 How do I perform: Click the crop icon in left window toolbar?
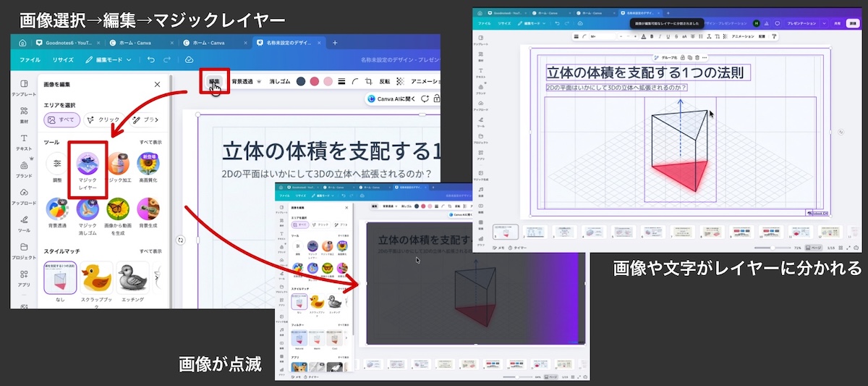pos(368,82)
